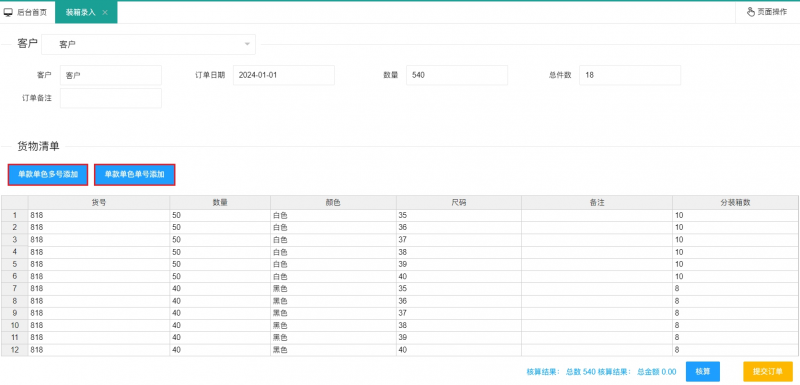Click 货号 cell 818 in row 1
Screen dimensions: 800x385
[99, 215]
